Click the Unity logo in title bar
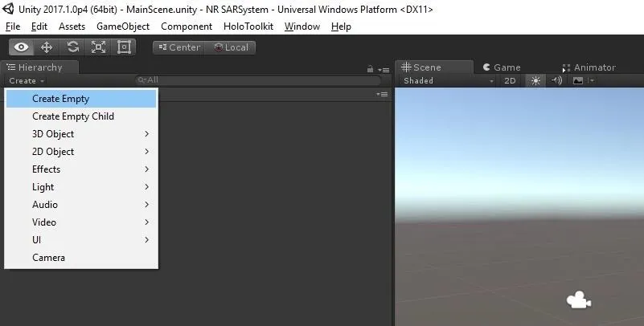The image size is (644, 326). tap(8, 9)
